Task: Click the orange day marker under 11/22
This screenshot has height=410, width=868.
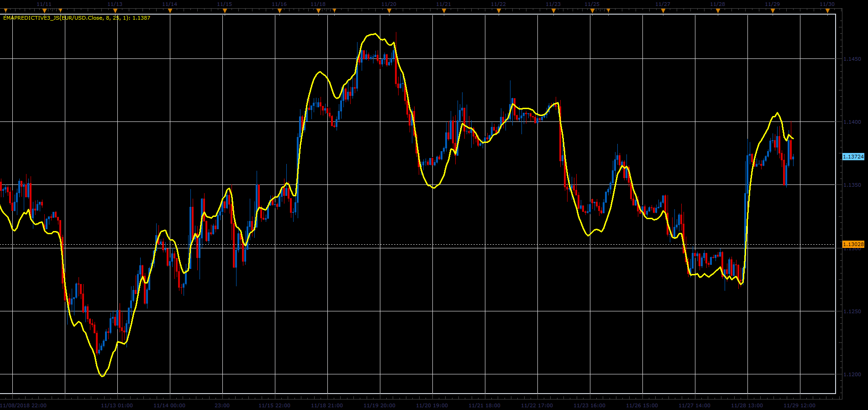Action: click(499, 10)
